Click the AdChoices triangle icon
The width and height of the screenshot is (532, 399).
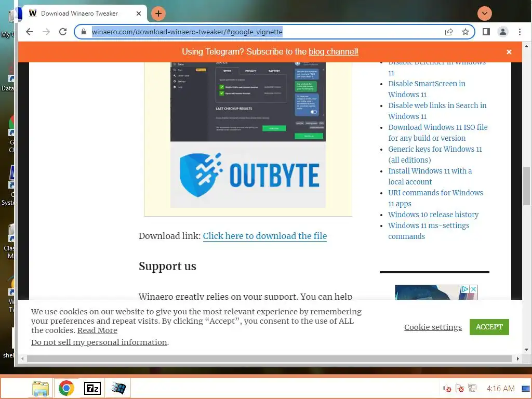click(465, 289)
